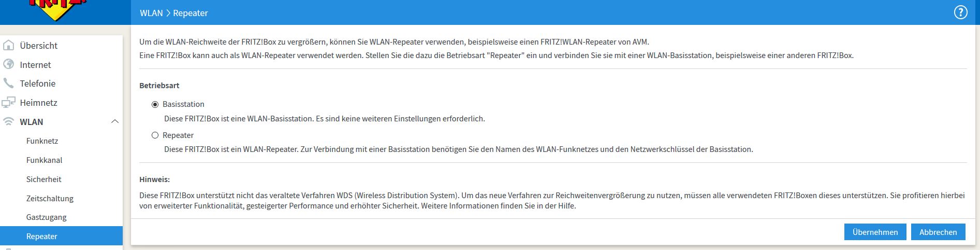The height and width of the screenshot is (250, 980).
Task: Click the text 'Diese FRITZ!Box ist eine WLAN-Basisstation'
Action: tap(239, 118)
